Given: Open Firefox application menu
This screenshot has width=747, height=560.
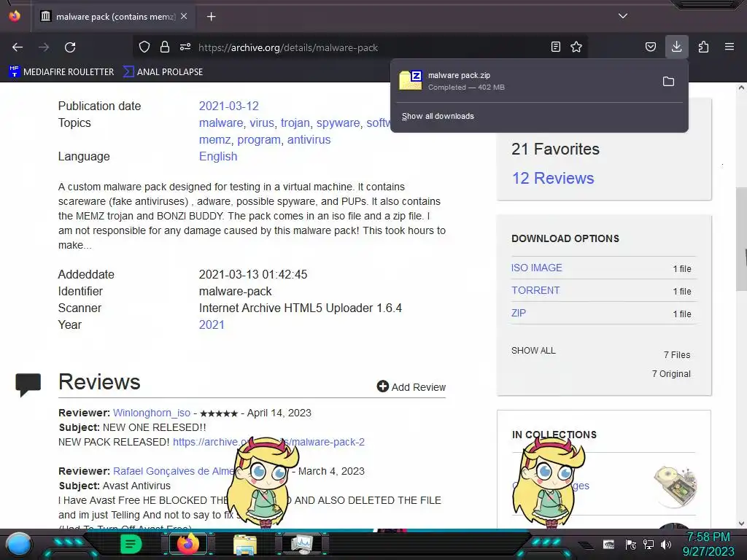Looking at the screenshot, I should (729, 47).
